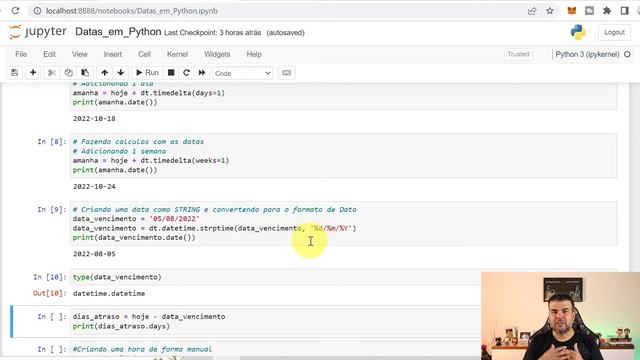
Task: Click the Trusted notebook indicator
Action: coord(518,54)
